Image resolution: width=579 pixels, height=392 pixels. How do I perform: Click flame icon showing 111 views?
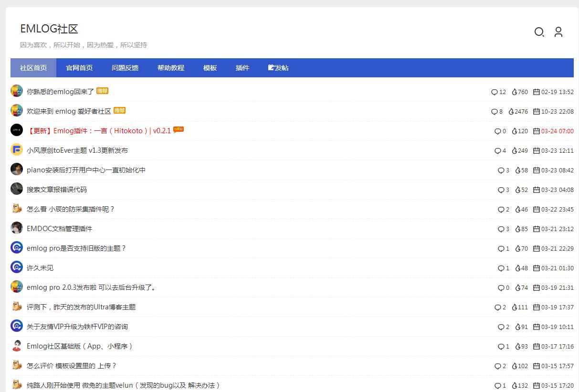(515, 307)
